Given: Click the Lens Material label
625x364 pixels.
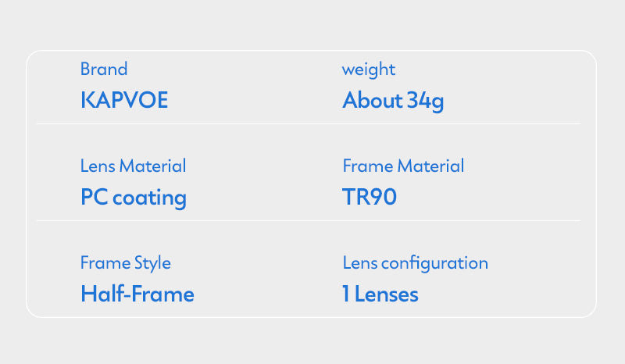Looking at the screenshot, I should click(133, 166).
